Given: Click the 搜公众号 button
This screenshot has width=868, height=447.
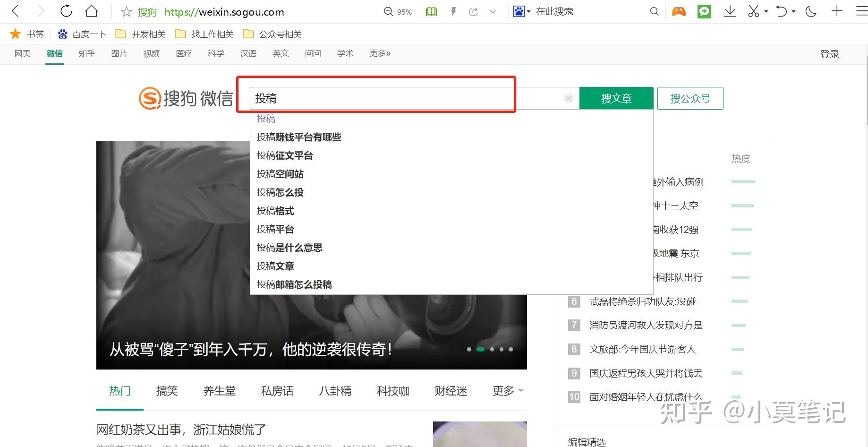Looking at the screenshot, I should pyautogui.click(x=690, y=98).
